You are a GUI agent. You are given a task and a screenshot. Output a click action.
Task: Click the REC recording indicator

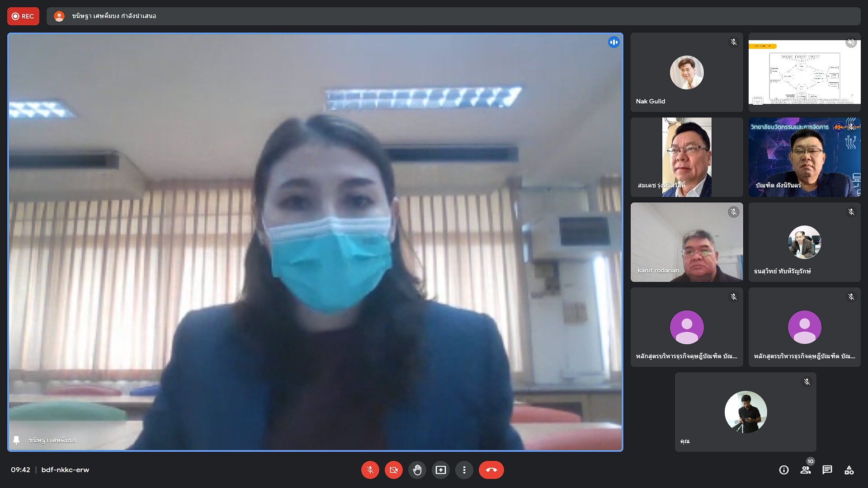(23, 16)
